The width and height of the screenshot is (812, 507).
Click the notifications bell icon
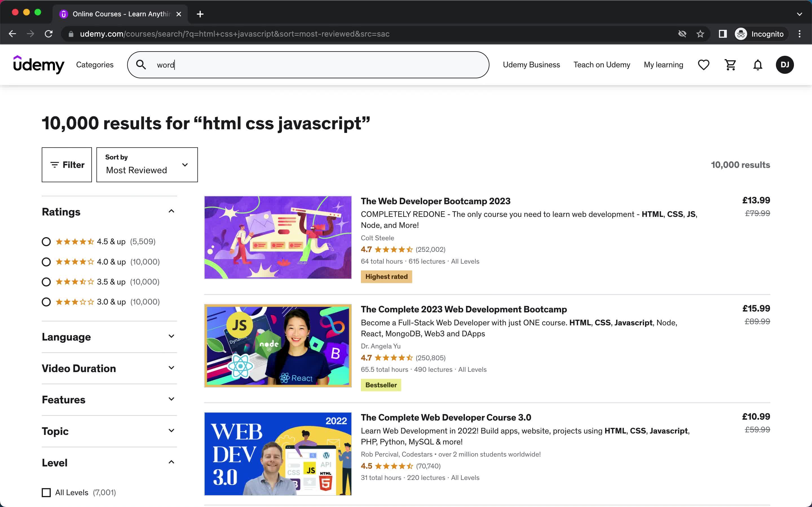pos(757,65)
